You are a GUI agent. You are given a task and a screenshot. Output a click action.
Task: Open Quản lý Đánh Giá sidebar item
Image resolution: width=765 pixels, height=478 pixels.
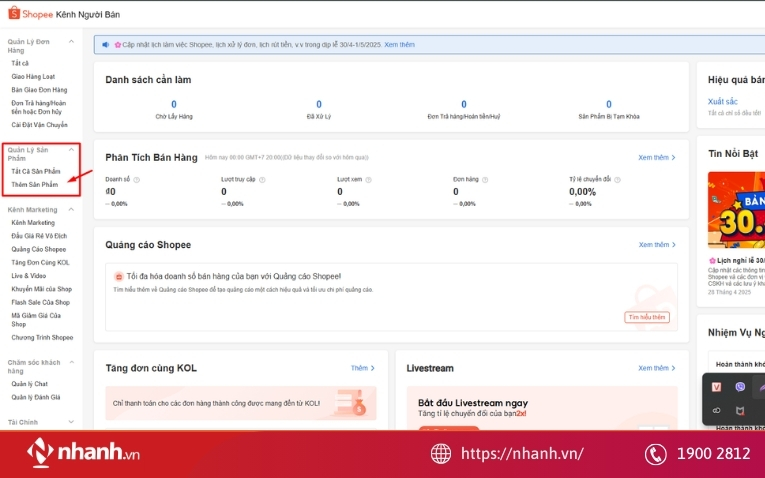tap(36, 397)
